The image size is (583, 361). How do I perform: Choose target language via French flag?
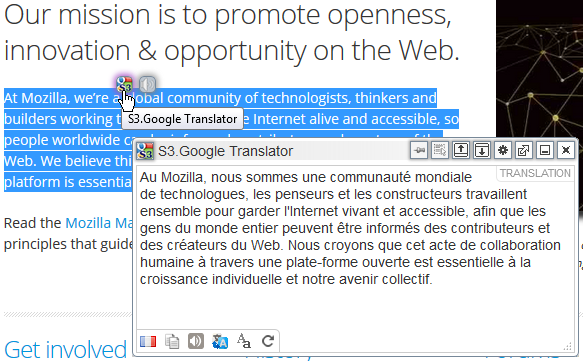(148, 341)
